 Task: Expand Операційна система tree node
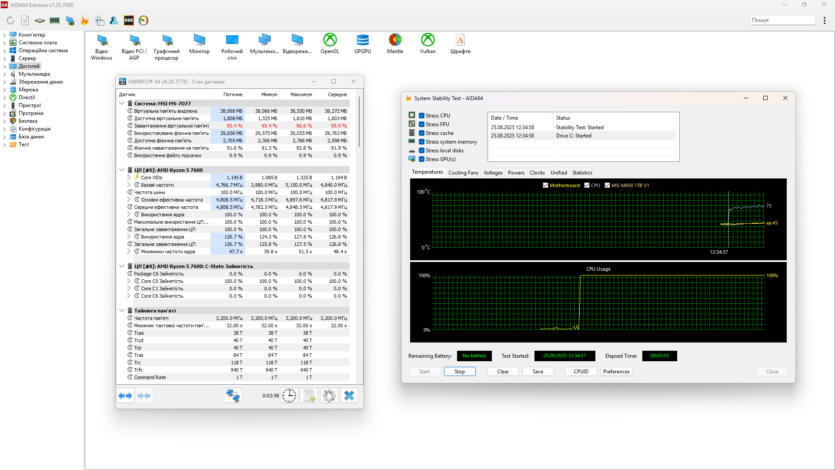(x=4, y=51)
